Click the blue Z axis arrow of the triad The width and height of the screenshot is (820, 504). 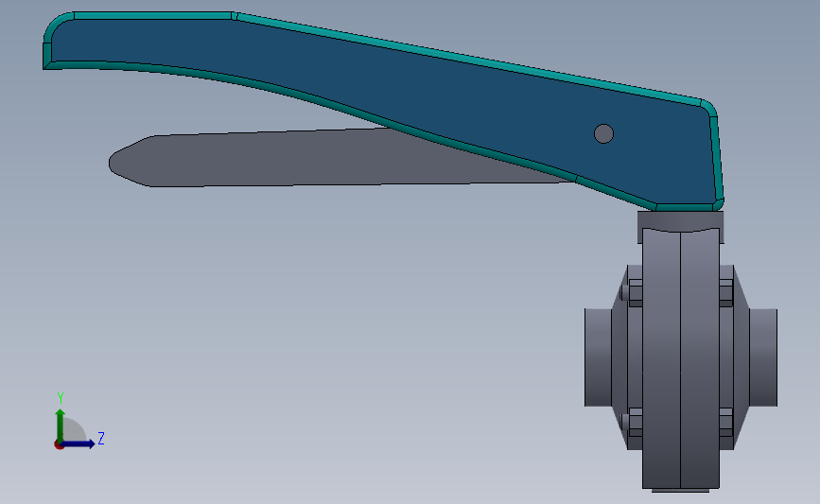pos(79,443)
